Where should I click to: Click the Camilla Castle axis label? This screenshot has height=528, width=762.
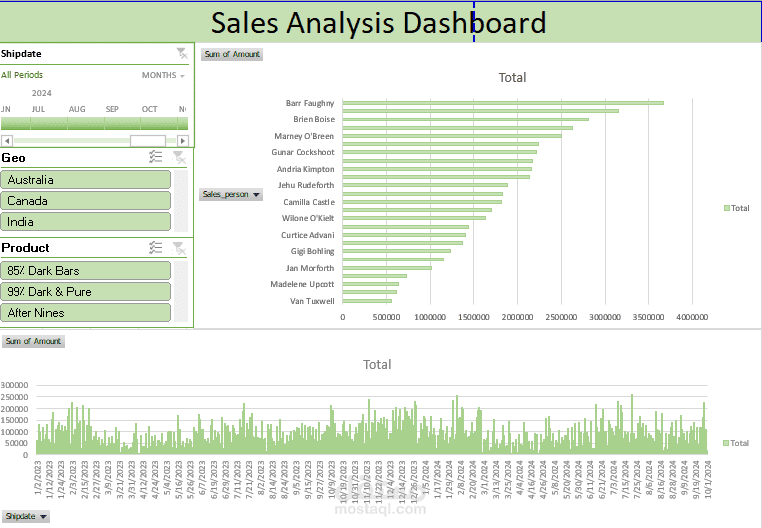tap(309, 202)
